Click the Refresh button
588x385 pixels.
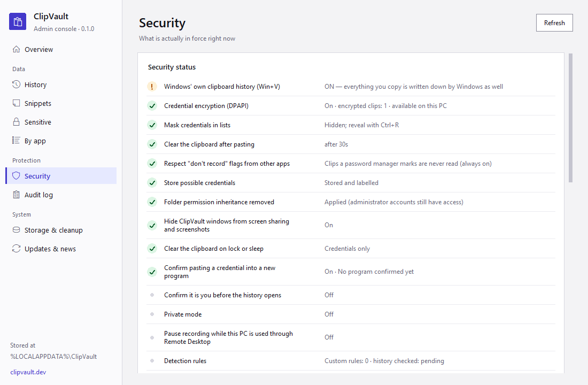554,23
